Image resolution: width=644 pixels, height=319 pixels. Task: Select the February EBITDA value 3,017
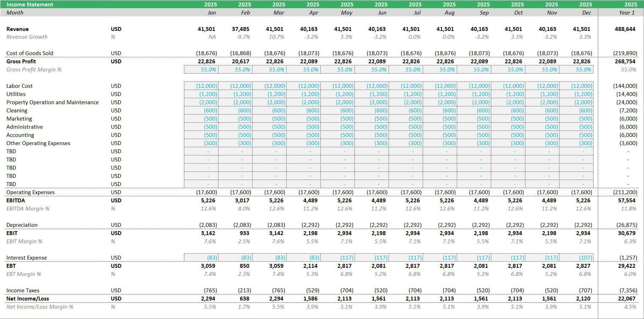[x=242, y=201]
